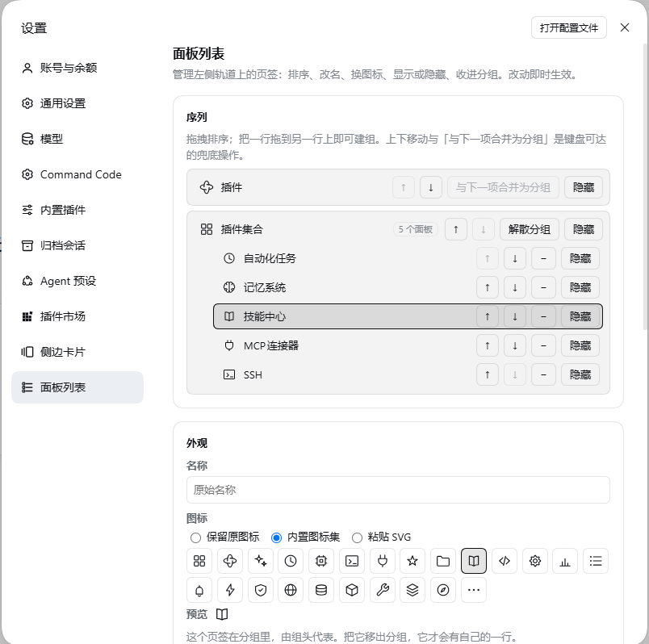
Task: Choose the stacked layers icon
Action: point(412,590)
